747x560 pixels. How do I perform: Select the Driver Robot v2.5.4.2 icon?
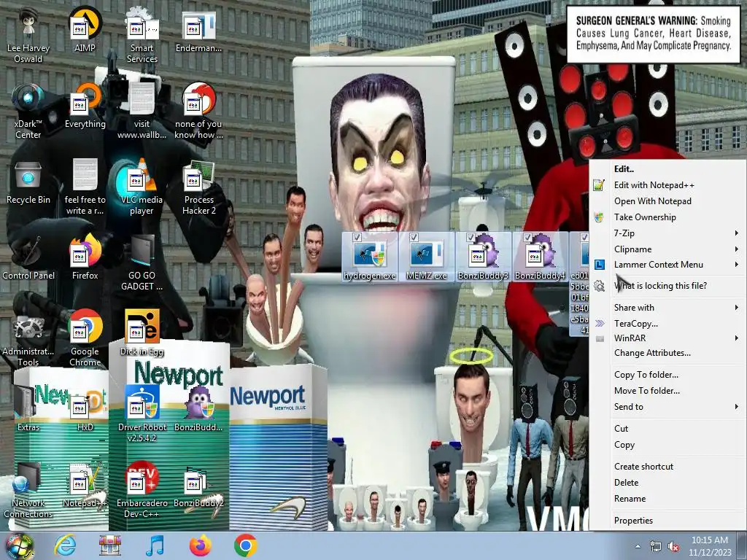142,414
